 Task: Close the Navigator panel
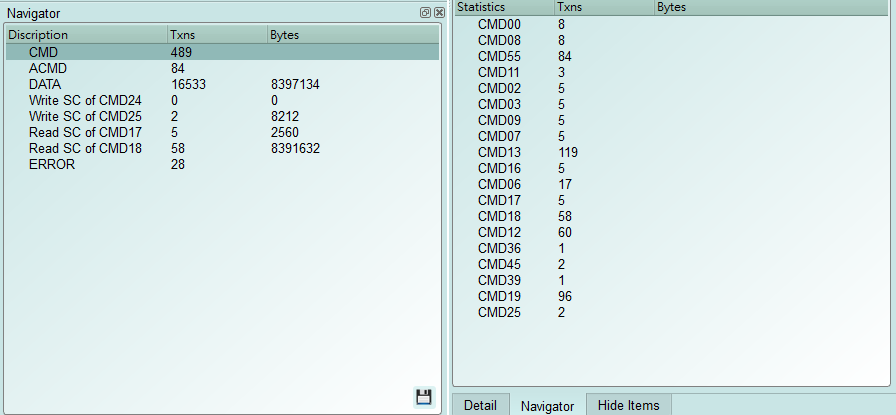coord(439,13)
